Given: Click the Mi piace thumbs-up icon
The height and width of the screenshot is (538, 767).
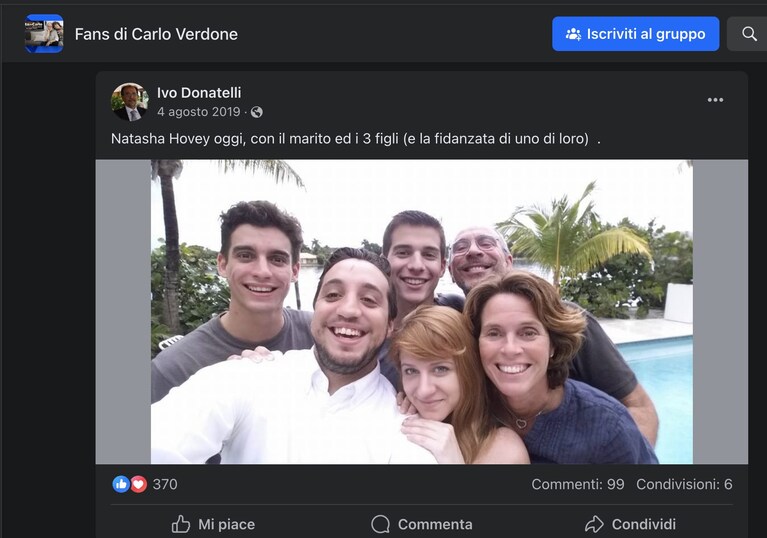Looking at the screenshot, I should (181, 524).
